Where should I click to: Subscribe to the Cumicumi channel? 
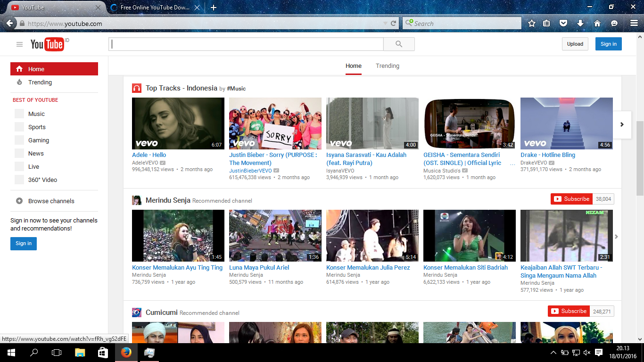click(569, 311)
